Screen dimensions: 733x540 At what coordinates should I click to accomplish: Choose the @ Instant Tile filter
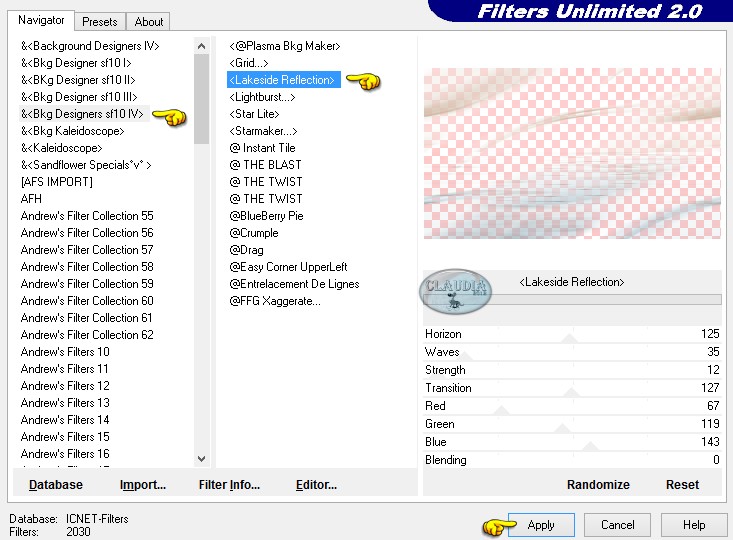click(x=262, y=148)
